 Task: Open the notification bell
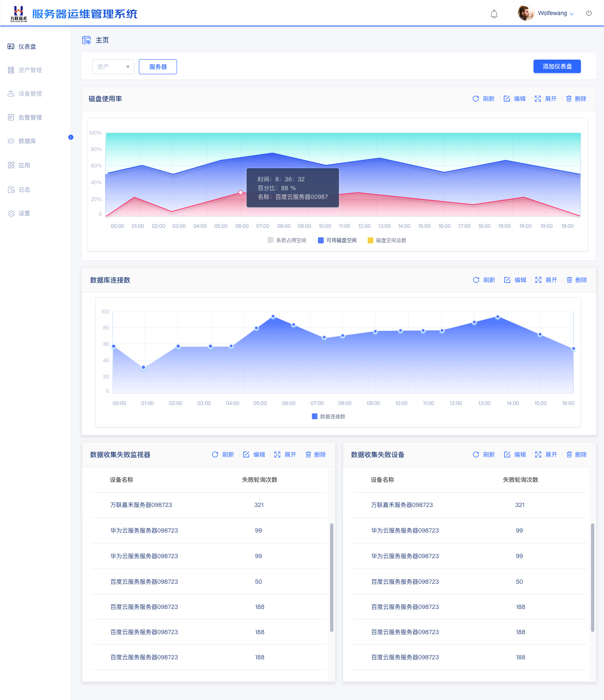click(494, 14)
